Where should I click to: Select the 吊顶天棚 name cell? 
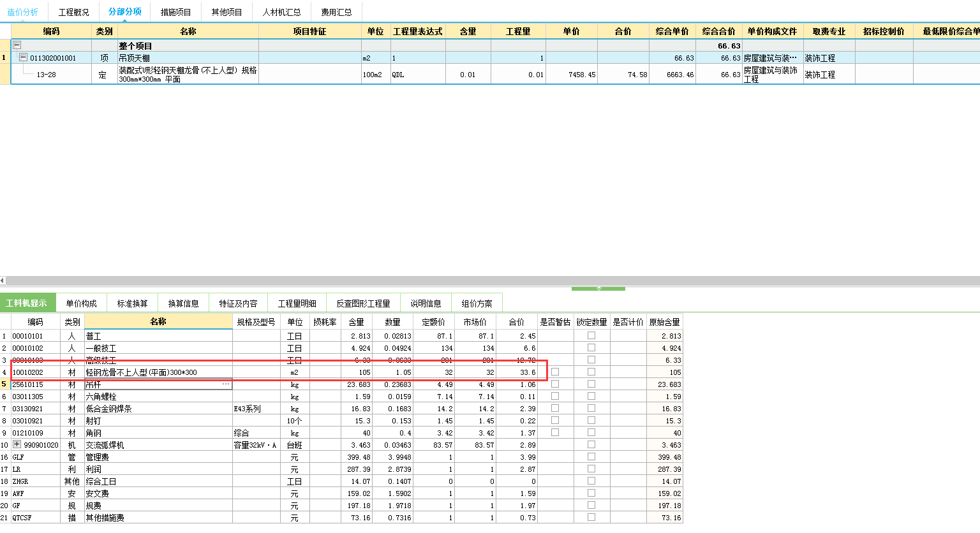coord(188,58)
